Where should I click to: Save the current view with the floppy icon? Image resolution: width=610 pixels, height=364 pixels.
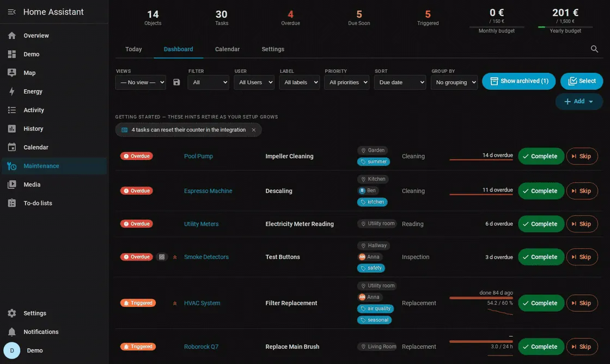point(176,82)
